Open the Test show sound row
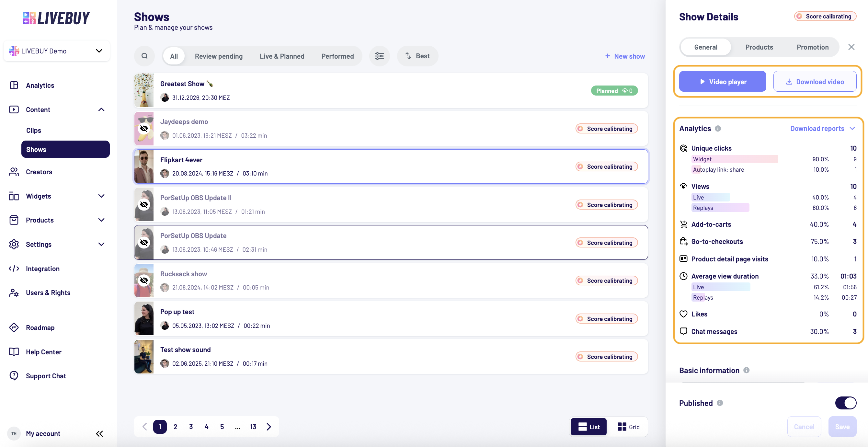Viewport: 868px width, 447px height. click(391, 357)
